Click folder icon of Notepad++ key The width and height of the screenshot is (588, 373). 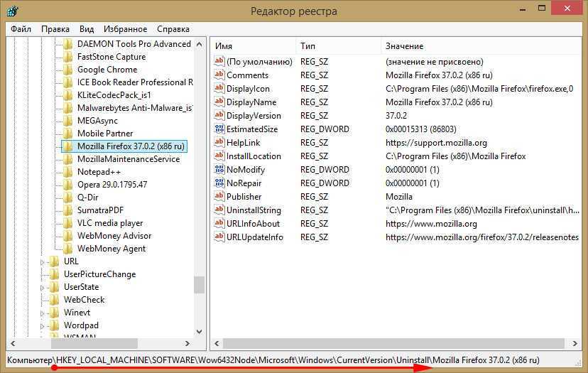pos(68,172)
